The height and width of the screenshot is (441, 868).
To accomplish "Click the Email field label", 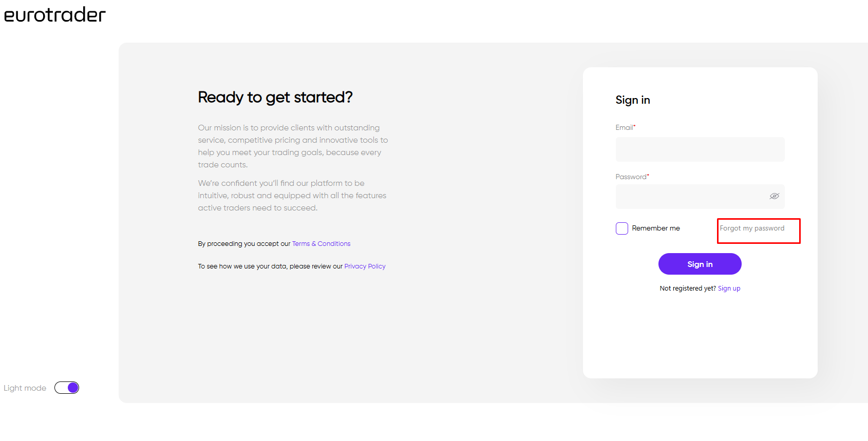I will click(625, 127).
